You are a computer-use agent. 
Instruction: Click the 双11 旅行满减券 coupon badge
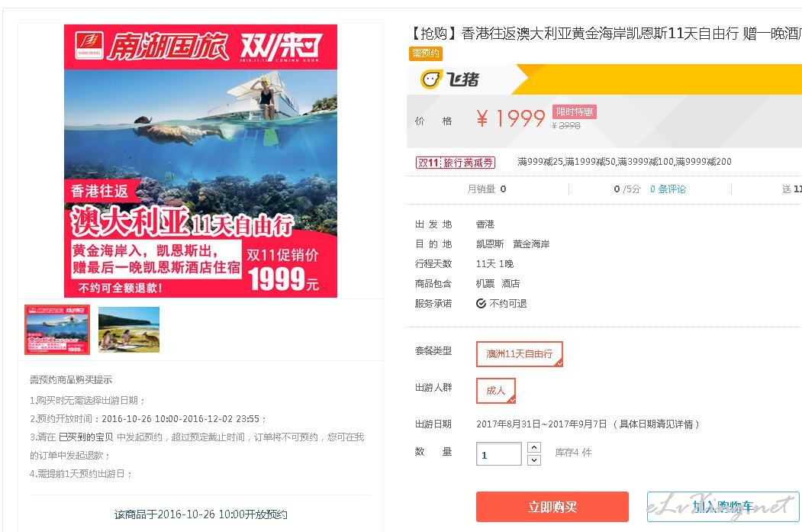pos(456,163)
